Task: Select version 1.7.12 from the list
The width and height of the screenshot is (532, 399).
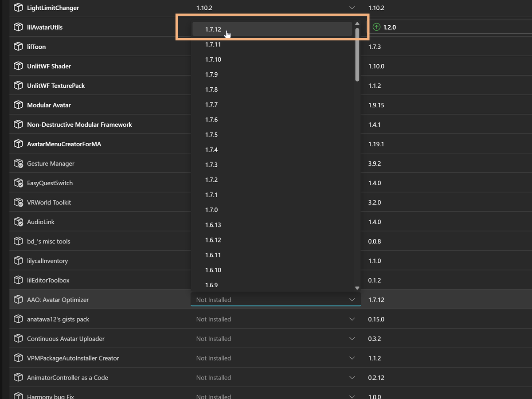Action: (x=272, y=29)
